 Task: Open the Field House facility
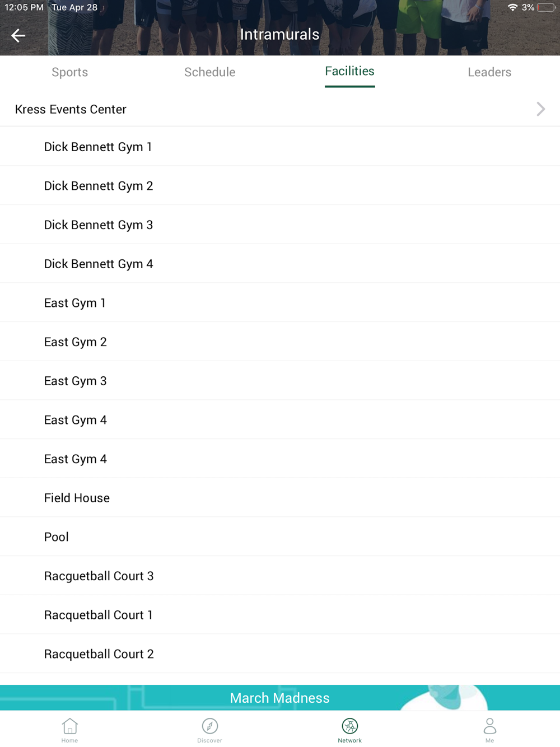pyautogui.click(x=77, y=498)
